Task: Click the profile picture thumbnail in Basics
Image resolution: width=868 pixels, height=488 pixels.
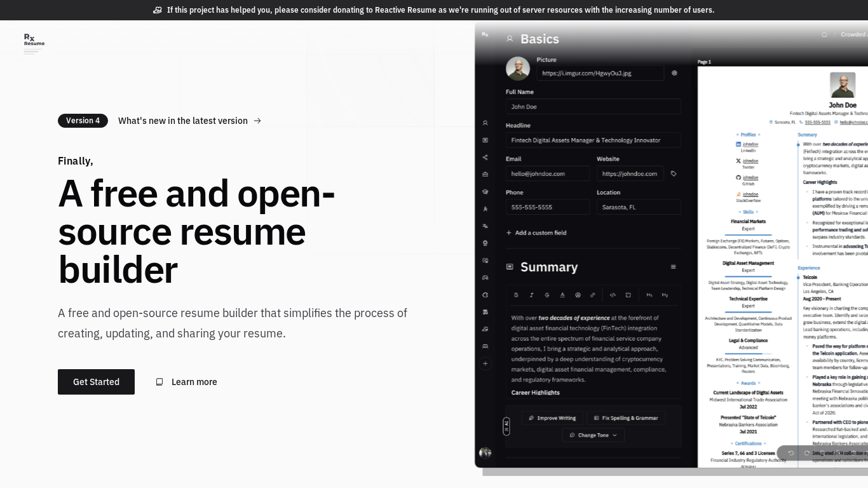Action: pyautogui.click(x=518, y=68)
